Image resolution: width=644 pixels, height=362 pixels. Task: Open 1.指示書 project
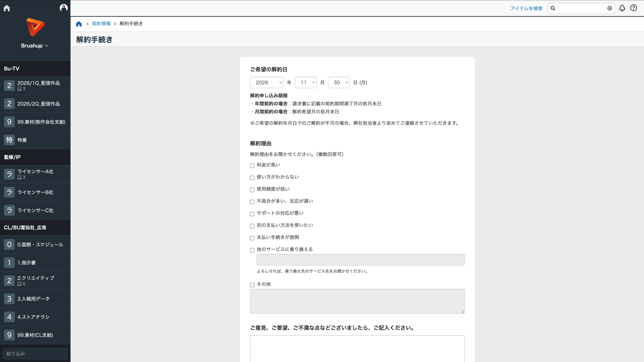(x=35, y=263)
